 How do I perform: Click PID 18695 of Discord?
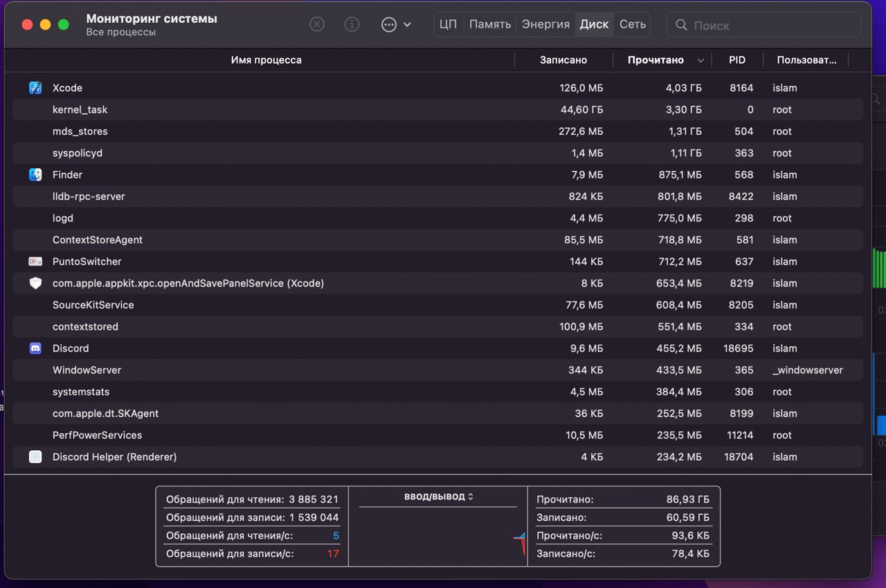tap(739, 349)
